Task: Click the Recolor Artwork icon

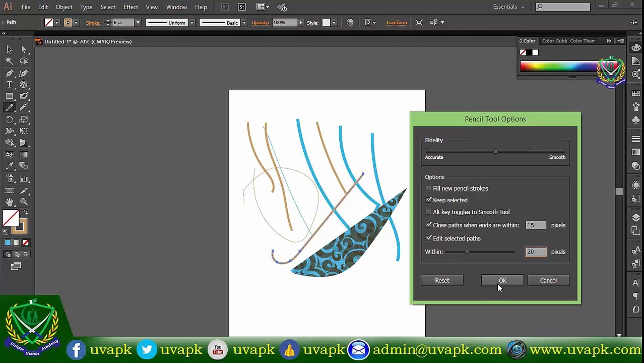Action: point(350,22)
